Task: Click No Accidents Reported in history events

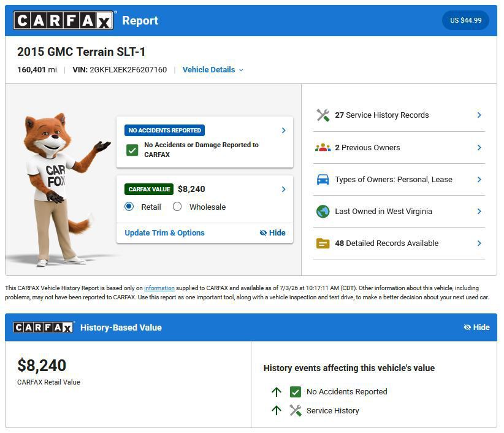Action: (347, 391)
